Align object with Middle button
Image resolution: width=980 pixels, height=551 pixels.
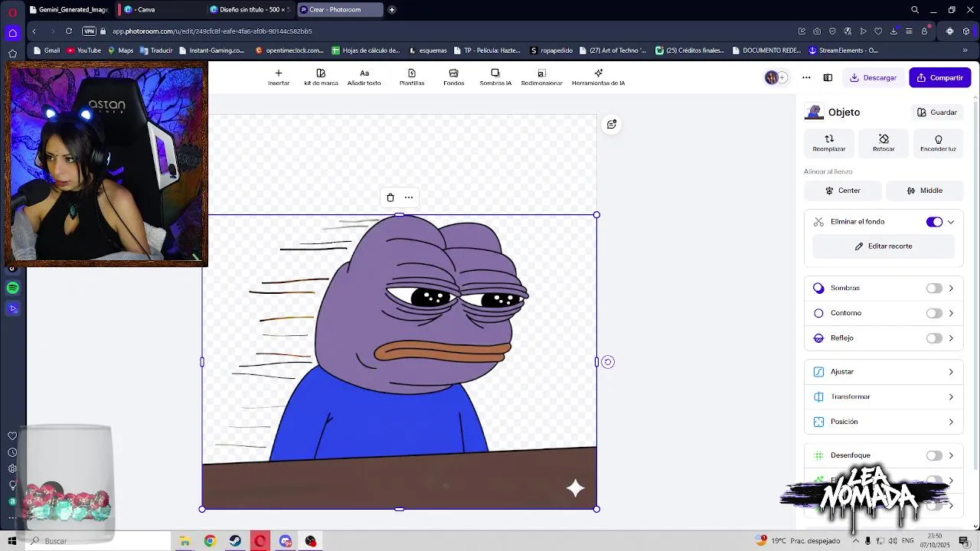(x=924, y=191)
